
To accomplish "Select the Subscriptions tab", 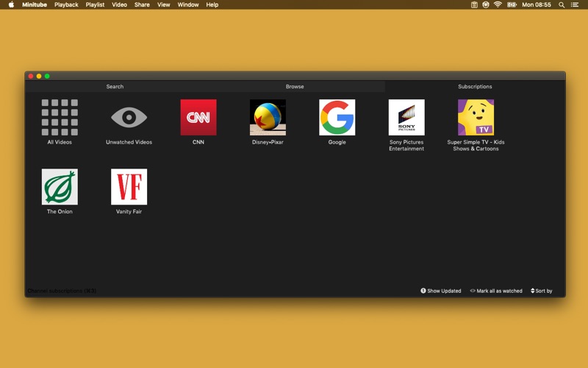I will coord(475,86).
